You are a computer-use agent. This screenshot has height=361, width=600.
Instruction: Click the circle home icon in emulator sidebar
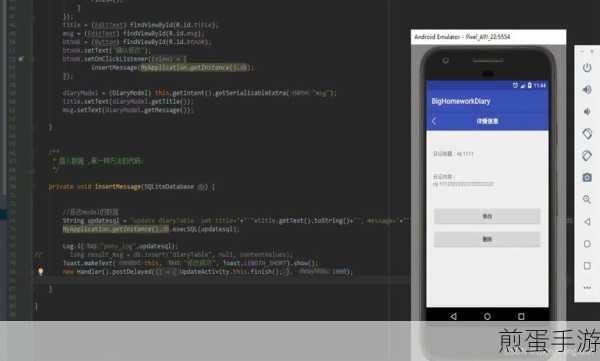click(x=587, y=244)
